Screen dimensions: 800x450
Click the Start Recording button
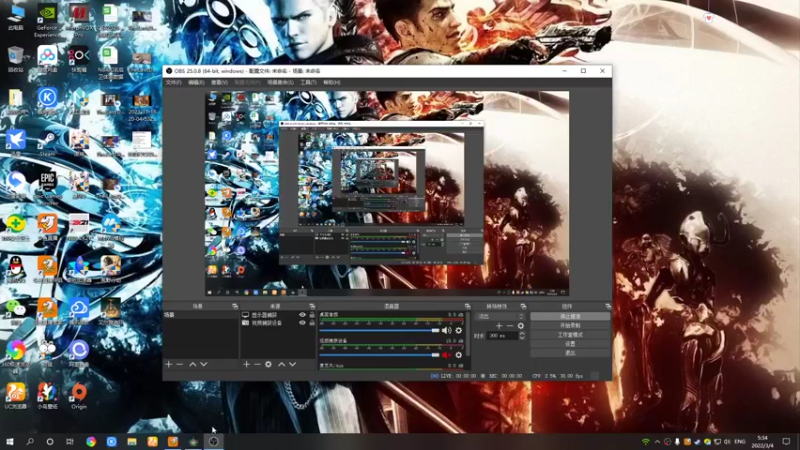[570, 326]
